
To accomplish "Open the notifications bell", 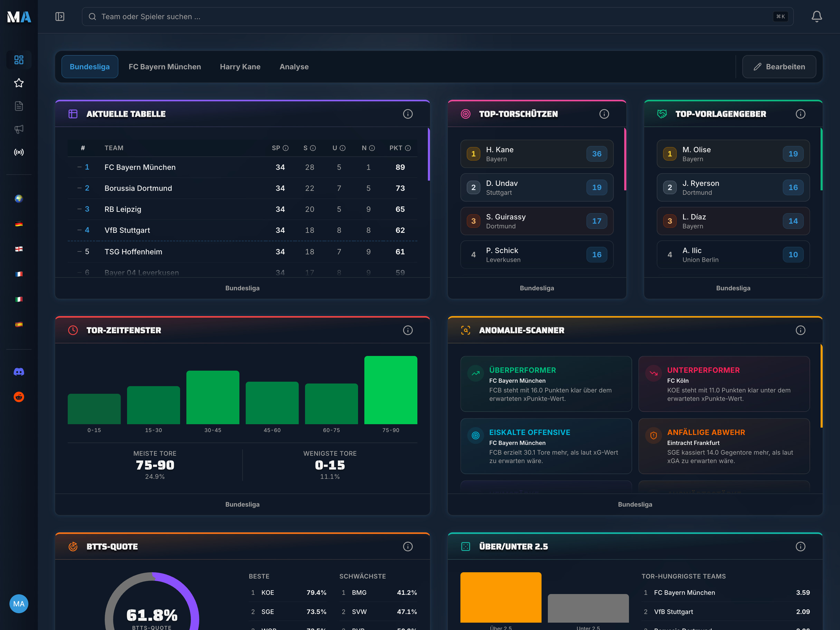I will 817,17.
